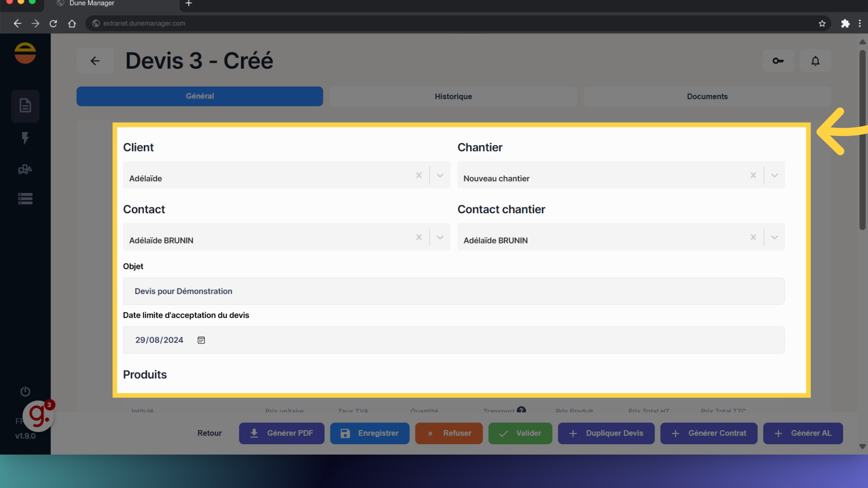
Task: Click the power logout icon
Action: (25, 391)
